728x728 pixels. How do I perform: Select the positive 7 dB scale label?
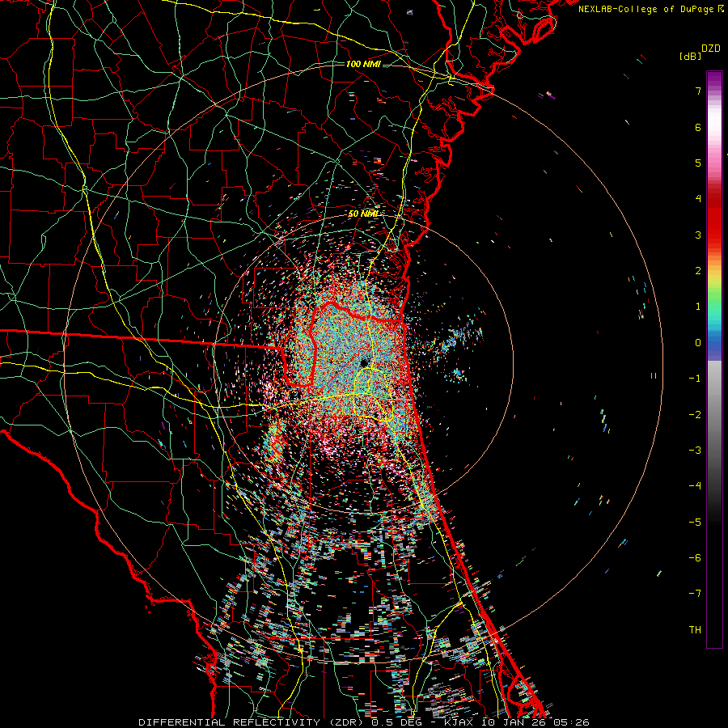click(698, 91)
